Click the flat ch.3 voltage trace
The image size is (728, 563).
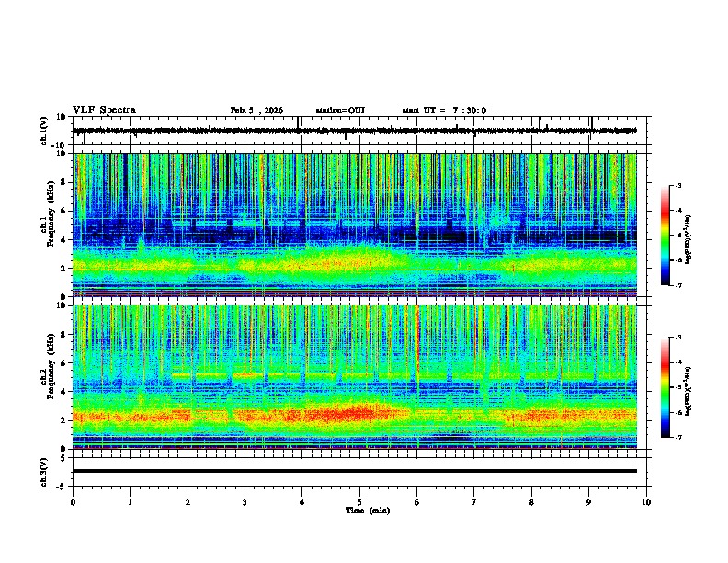pos(354,471)
